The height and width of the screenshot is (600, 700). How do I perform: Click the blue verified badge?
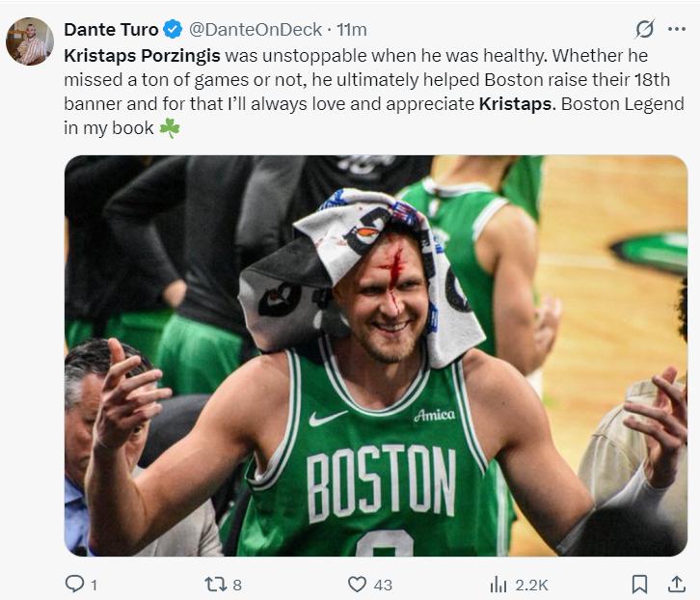pos(173,29)
